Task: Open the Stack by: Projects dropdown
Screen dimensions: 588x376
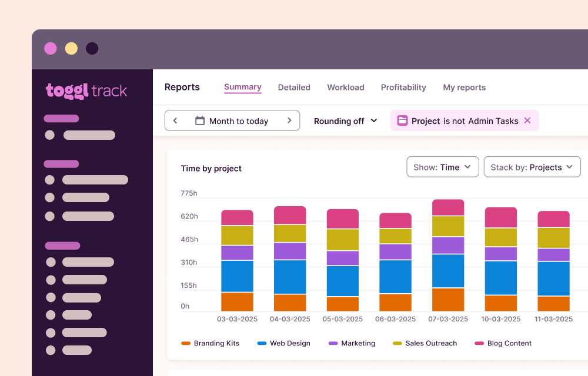Action: tap(532, 167)
